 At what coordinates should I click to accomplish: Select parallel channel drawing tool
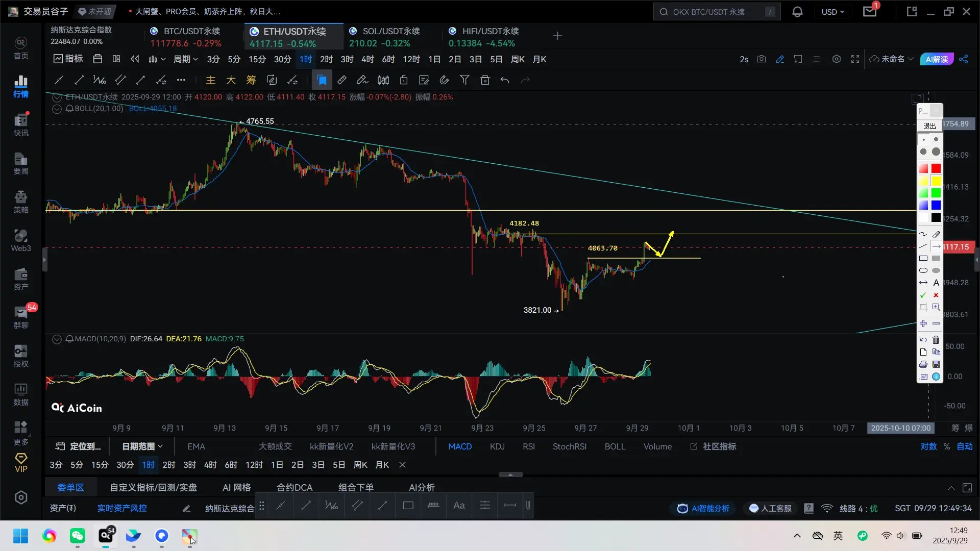pyautogui.click(x=120, y=80)
